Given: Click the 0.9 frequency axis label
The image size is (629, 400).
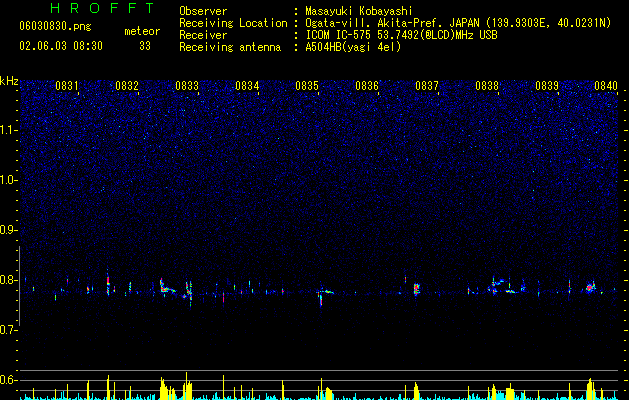Looking at the screenshot, I should click(9, 230).
